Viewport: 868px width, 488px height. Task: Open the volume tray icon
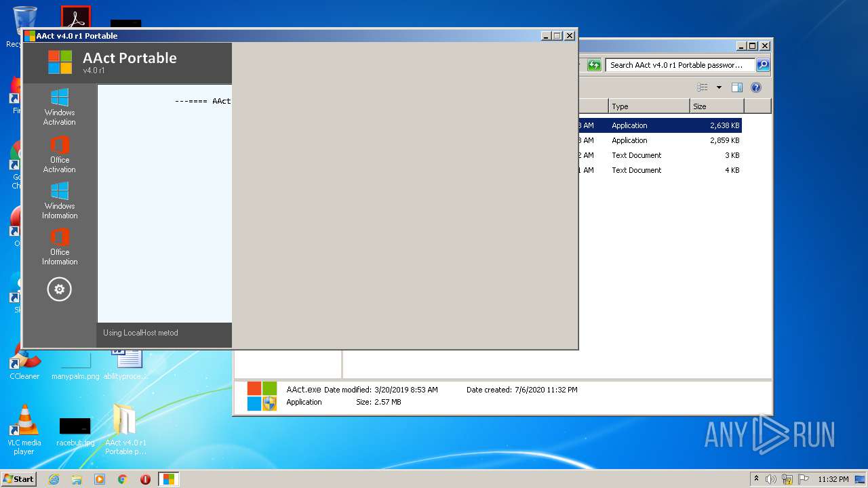pyautogui.click(x=771, y=479)
